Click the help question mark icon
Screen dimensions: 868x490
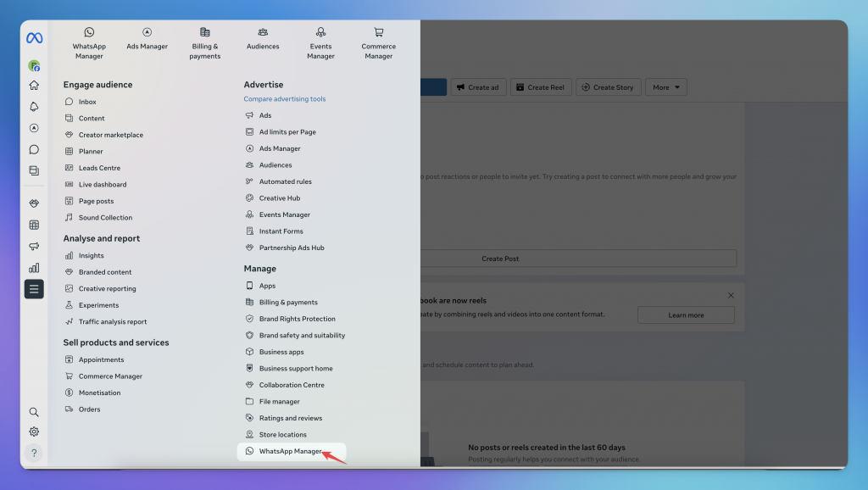click(x=34, y=453)
